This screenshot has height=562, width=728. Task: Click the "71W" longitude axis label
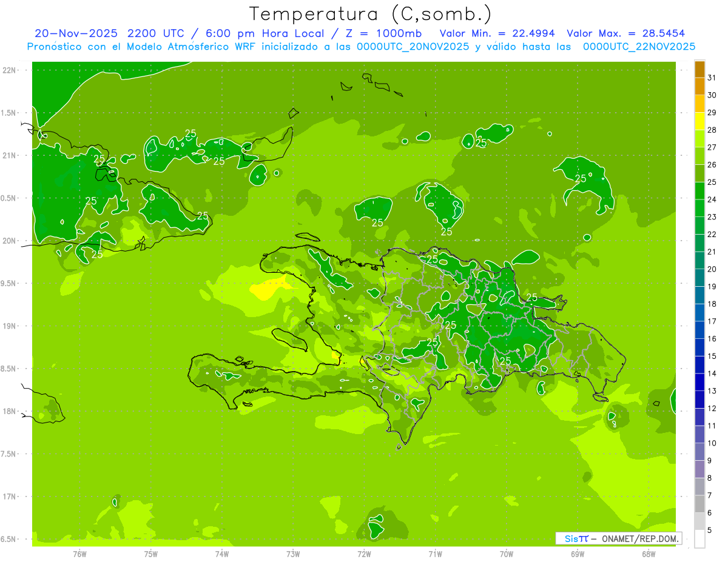[435, 554]
